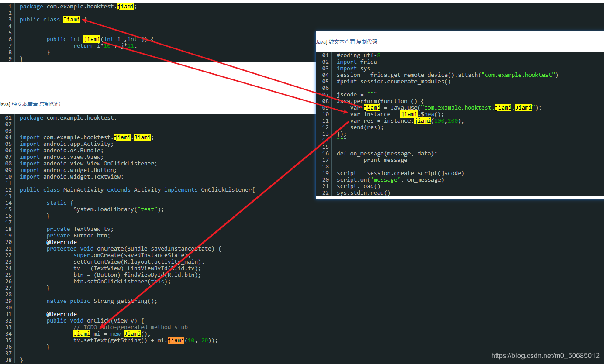
Task: Click 'native public String getString();' line
Action: (x=102, y=301)
